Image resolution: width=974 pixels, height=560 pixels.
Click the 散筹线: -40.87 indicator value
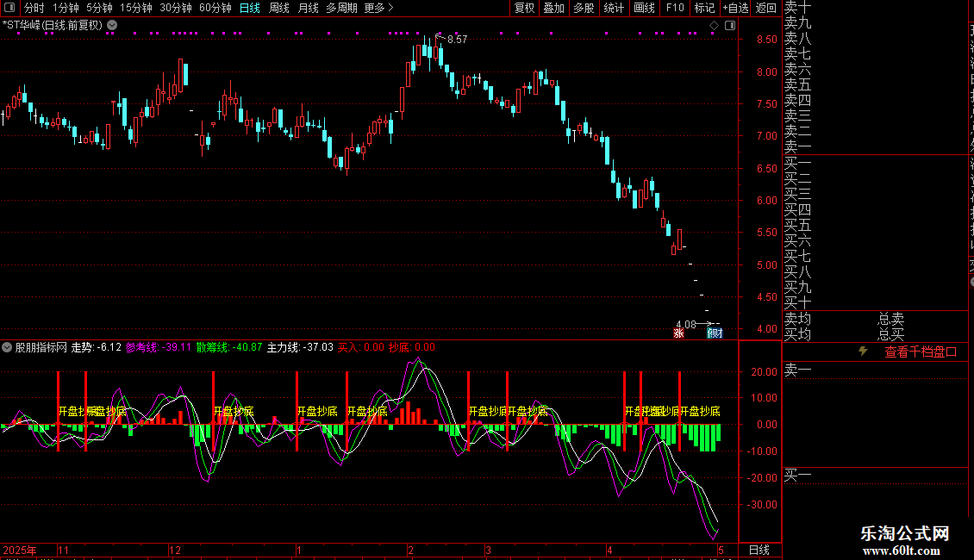229,347
